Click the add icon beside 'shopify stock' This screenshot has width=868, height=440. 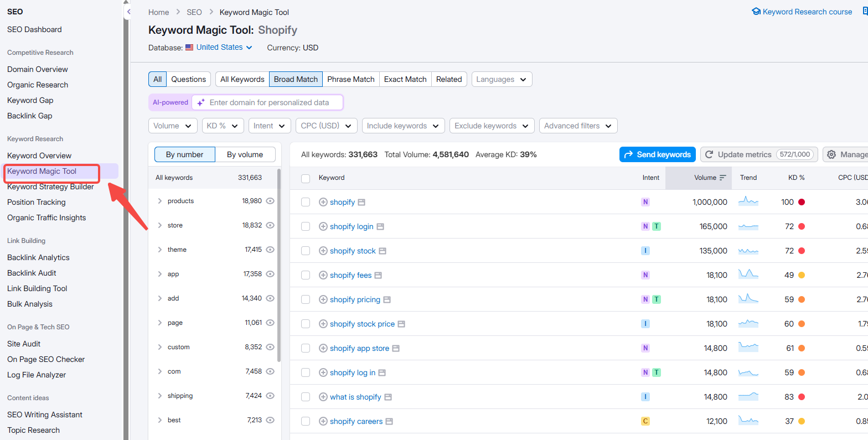(323, 251)
